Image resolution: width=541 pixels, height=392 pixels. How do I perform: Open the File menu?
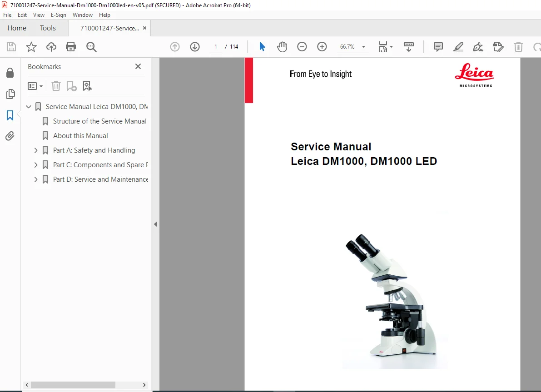click(7, 15)
